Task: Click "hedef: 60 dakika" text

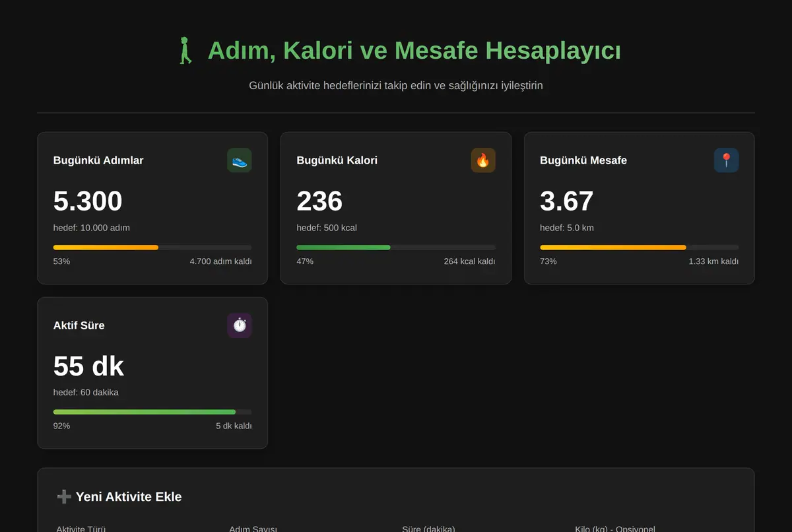Action: (x=86, y=393)
